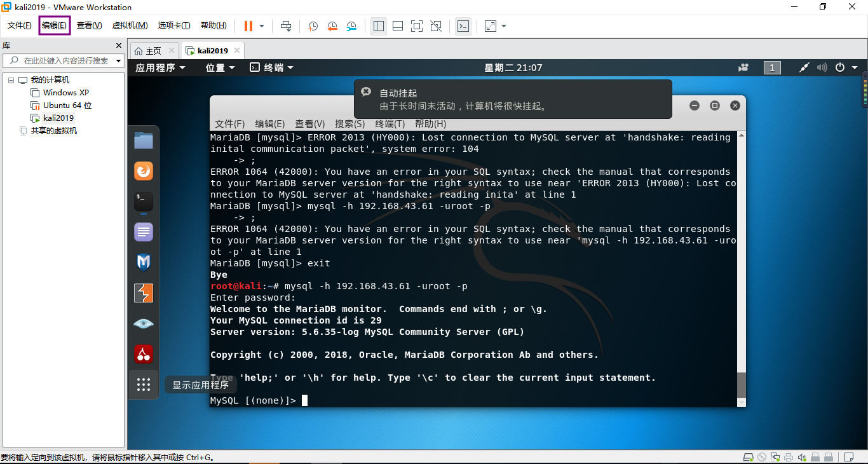Toggle the thumbnail bar display
This screenshot has height=464, width=868.
coord(398,26)
